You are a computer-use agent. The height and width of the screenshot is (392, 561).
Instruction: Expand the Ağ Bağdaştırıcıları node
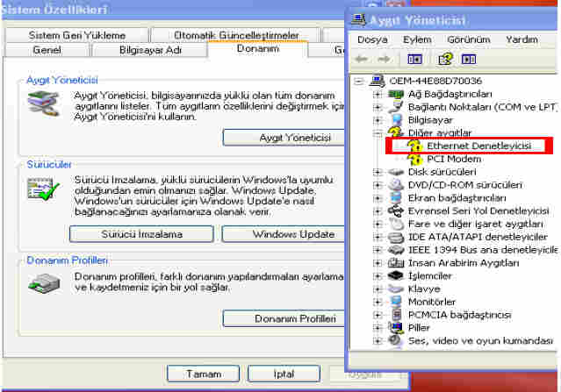point(378,95)
